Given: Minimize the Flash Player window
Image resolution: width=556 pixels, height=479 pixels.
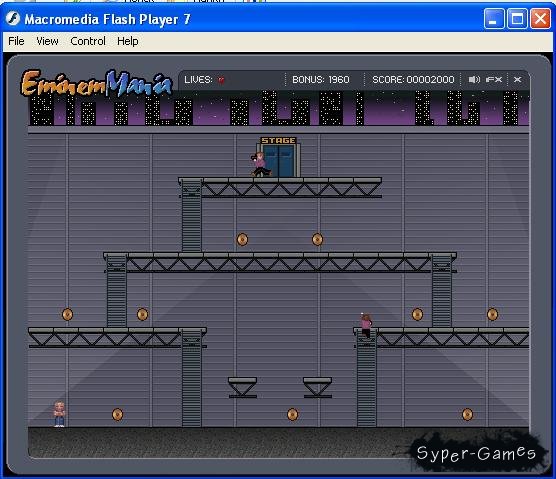Looking at the screenshot, I should click(494, 18).
